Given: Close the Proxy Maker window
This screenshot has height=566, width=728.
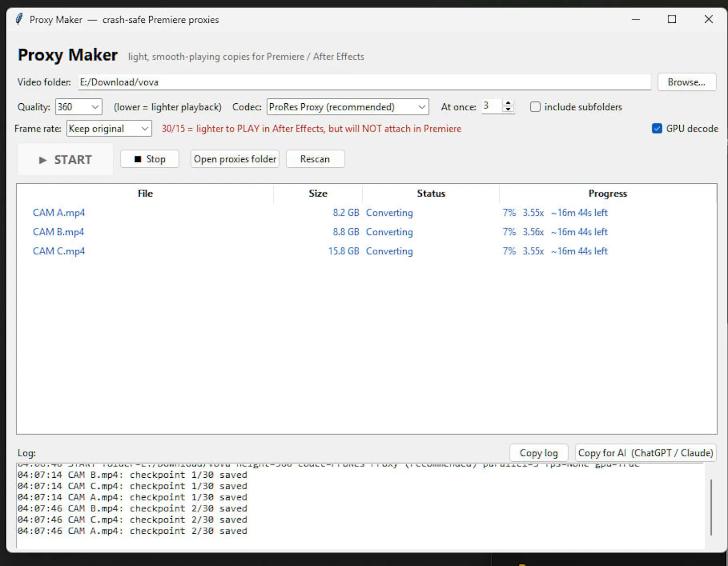Looking at the screenshot, I should (x=708, y=19).
